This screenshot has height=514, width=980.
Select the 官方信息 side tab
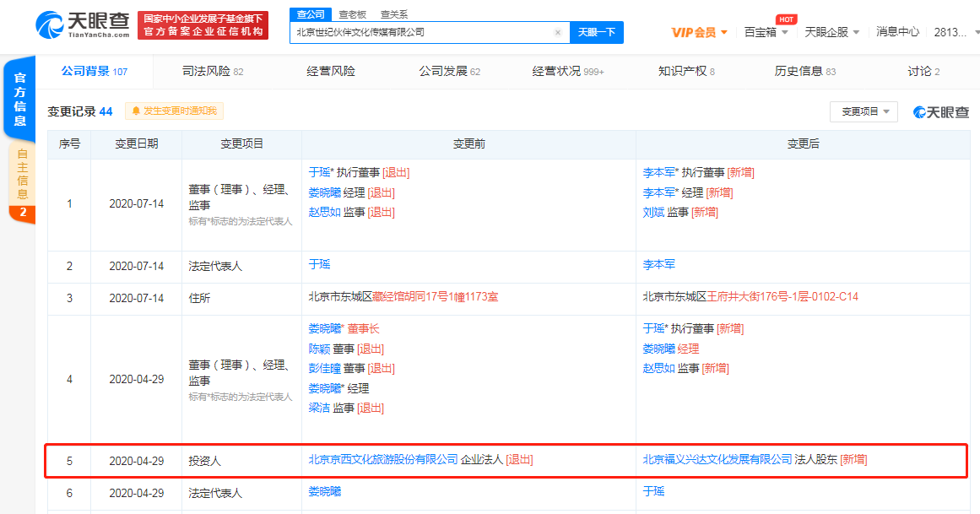pos(19,100)
